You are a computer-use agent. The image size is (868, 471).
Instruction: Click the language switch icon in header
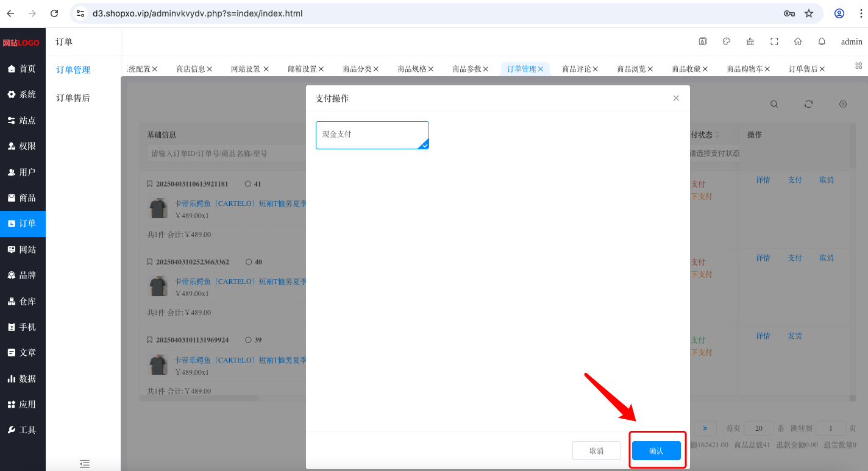point(703,41)
